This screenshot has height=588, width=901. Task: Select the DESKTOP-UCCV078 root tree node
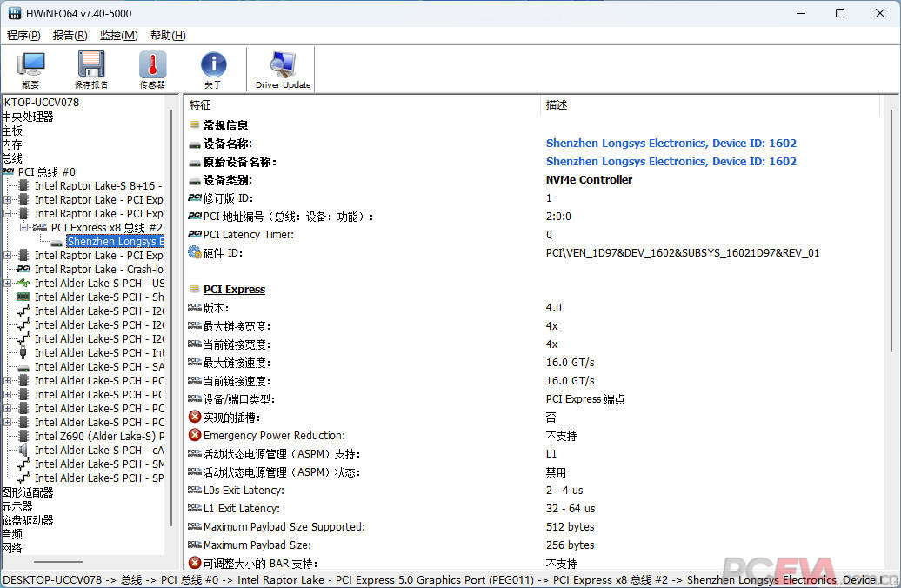tap(41, 103)
